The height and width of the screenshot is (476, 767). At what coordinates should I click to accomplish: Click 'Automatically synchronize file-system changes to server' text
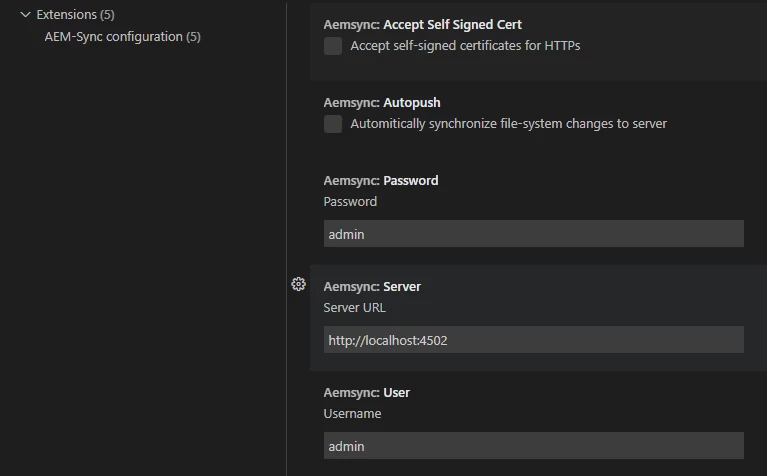(x=508, y=124)
